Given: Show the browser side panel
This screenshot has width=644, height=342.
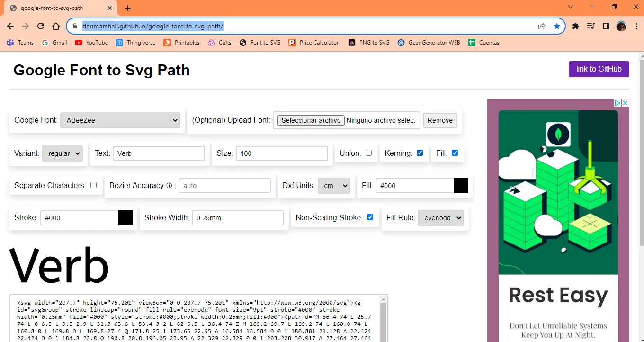Looking at the screenshot, I should [606, 26].
